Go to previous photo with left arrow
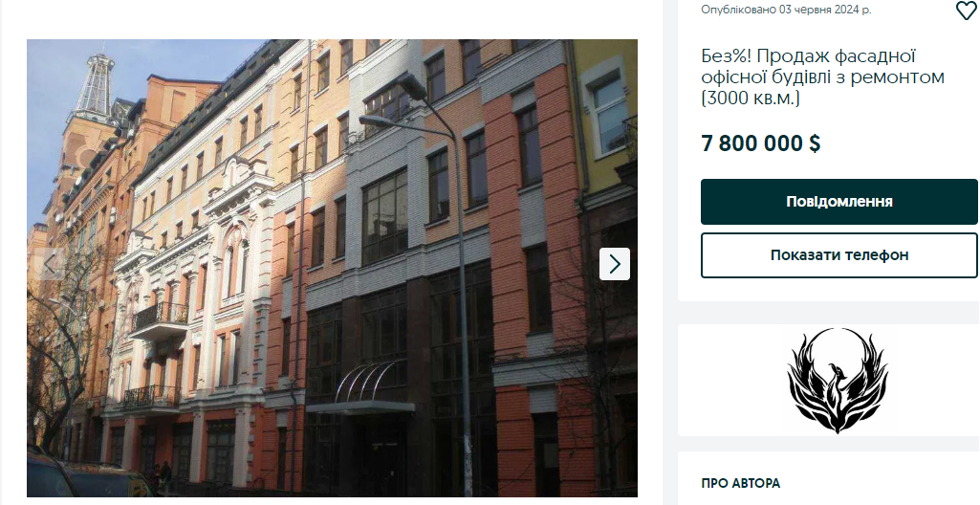Image resolution: width=980 pixels, height=505 pixels. coord(50,264)
